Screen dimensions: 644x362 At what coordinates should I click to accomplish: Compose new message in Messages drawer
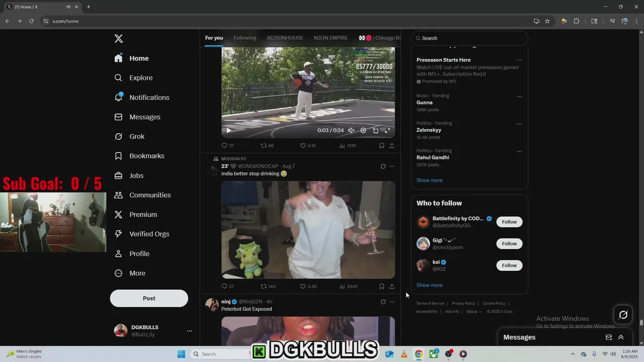click(609, 337)
